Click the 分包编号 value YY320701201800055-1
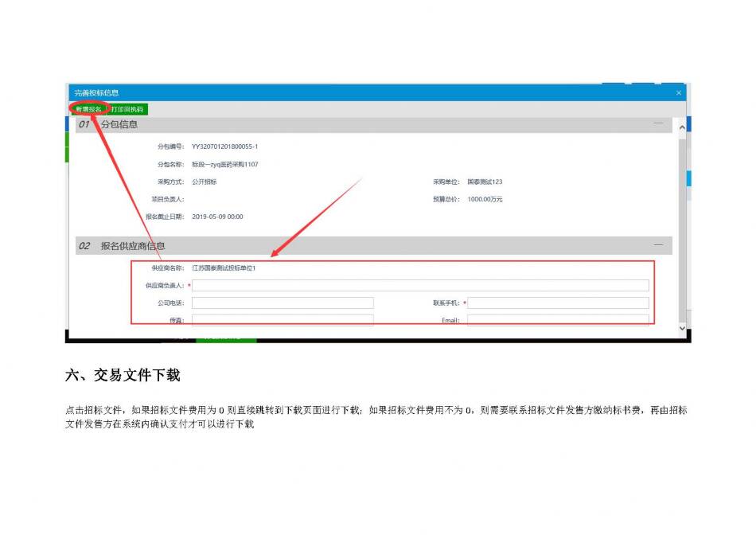The height and width of the screenshot is (535, 756). [224, 146]
